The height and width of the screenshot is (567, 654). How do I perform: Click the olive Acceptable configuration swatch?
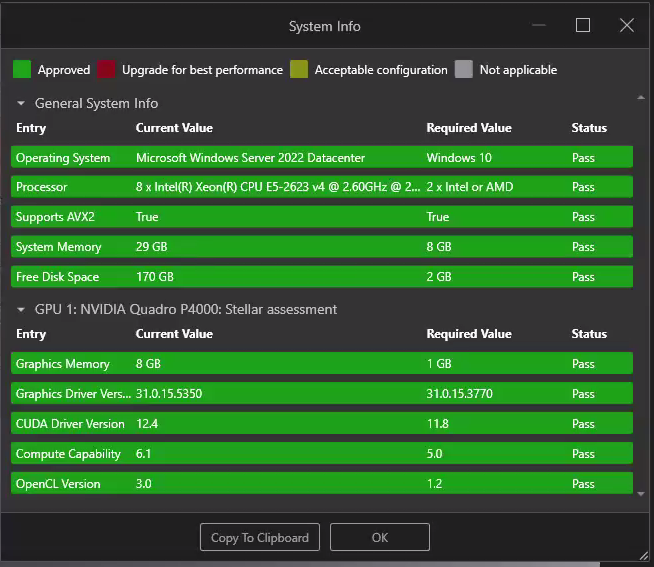pos(299,69)
